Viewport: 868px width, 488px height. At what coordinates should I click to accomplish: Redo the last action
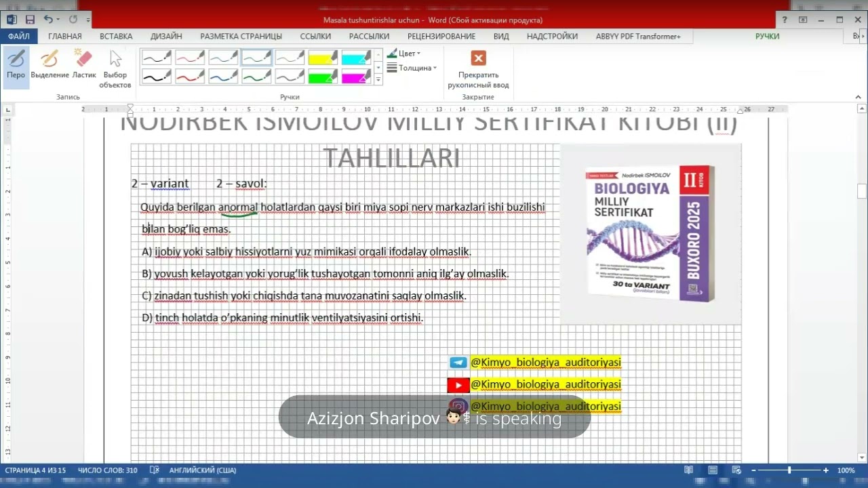[x=73, y=20]
